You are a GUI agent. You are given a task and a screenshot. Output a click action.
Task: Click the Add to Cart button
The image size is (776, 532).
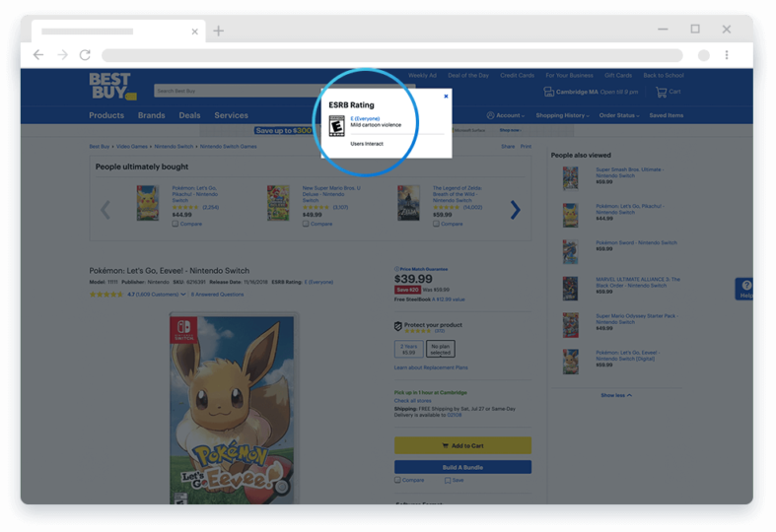[x=462, y=445]
